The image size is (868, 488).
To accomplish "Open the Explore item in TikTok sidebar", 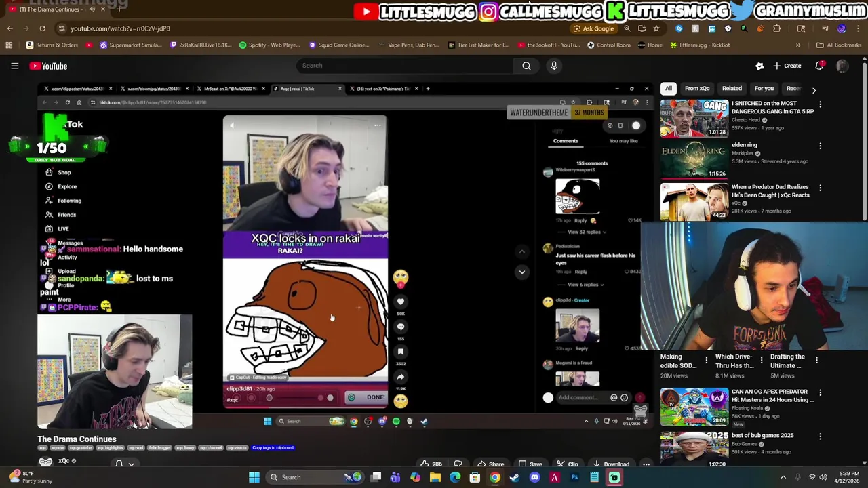I will point(60,186).
